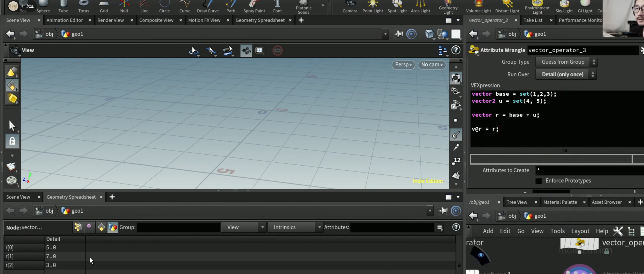
Task: Click the lock selection icon in left toolbar
Action: point(12,141)
